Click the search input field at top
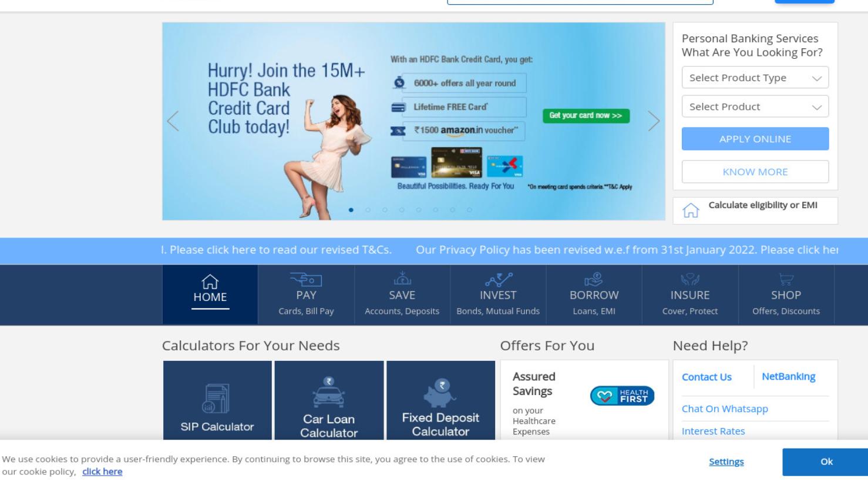 (580, 2)
